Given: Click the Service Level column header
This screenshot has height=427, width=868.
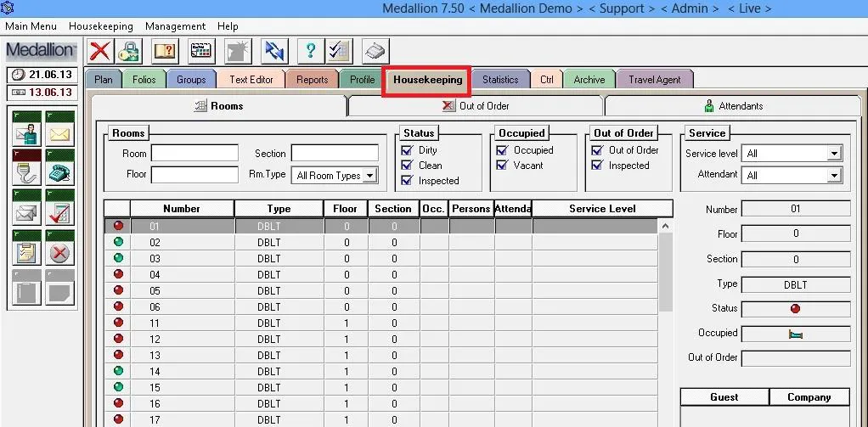Looking at the screenshot, I should 602,209.
